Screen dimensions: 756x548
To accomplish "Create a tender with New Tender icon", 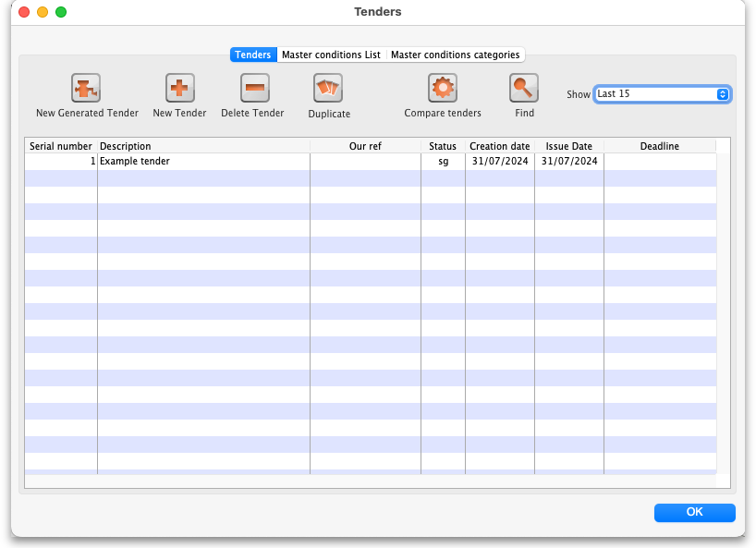I will click(179, 89).
